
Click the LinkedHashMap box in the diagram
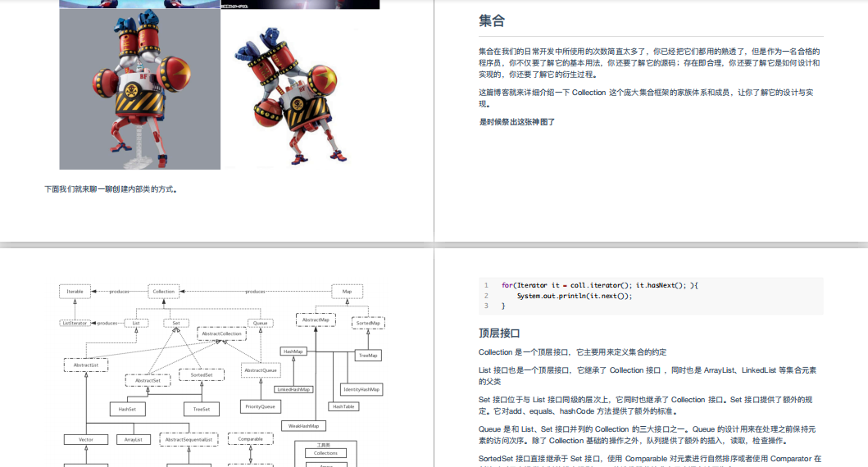click(293, 389)
